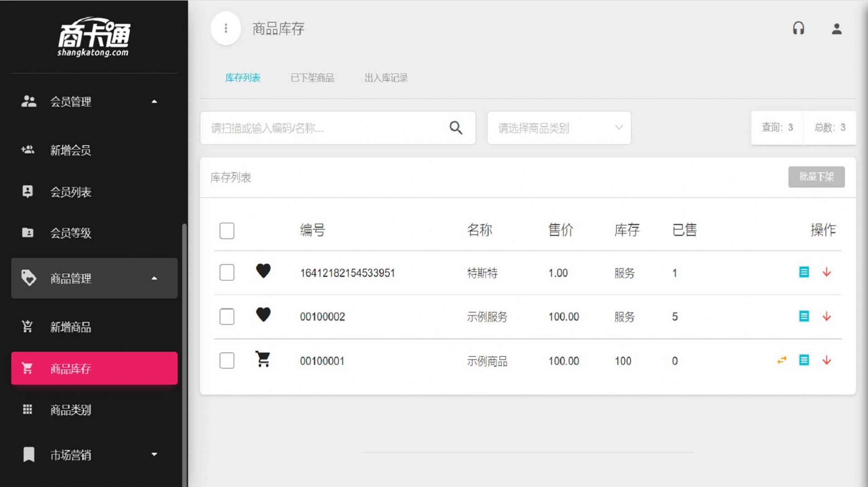Click 市场营销 bookmark icon

tap(29, 454)
